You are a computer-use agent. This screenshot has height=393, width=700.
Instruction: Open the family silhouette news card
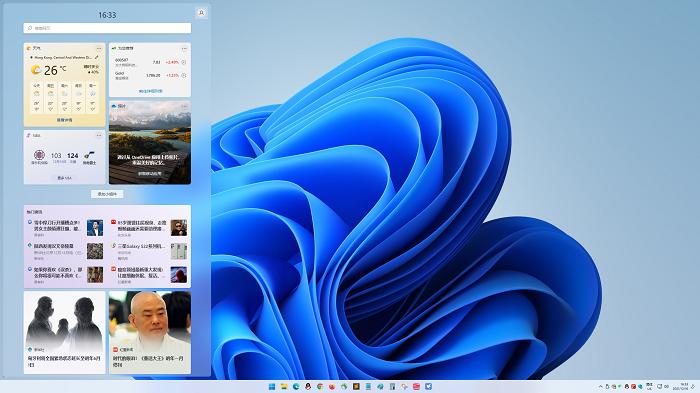(64, 333)
